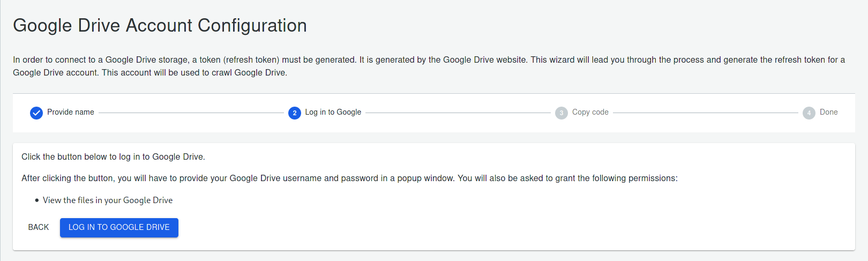Click the step 4 number circle
This screenshot has width=868, height=261.
[x=809, y=113]
